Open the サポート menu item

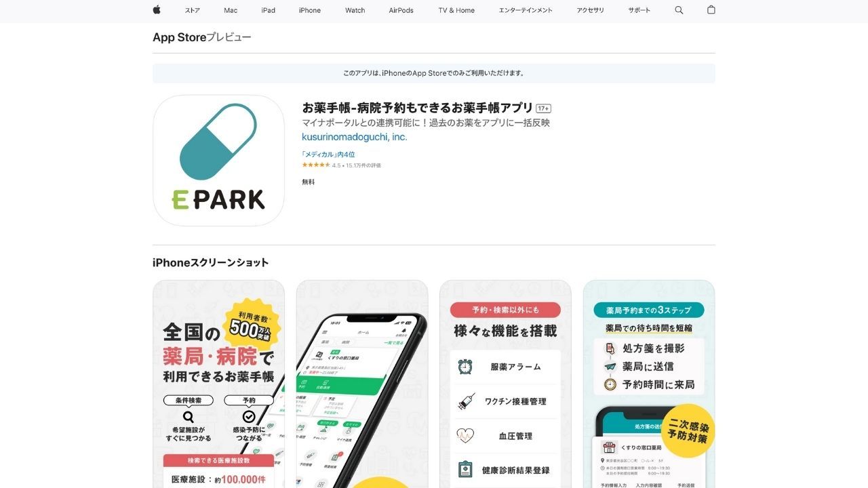[x=639, y=10]
